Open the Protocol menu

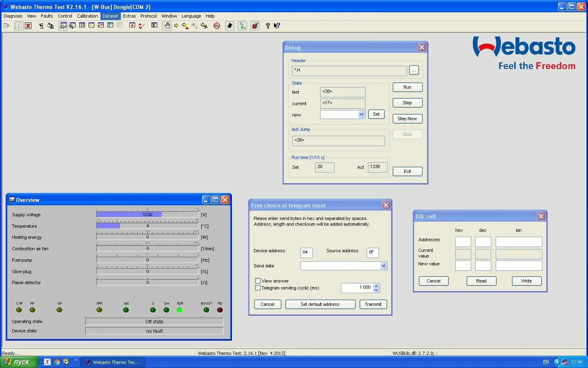[148, 16]
